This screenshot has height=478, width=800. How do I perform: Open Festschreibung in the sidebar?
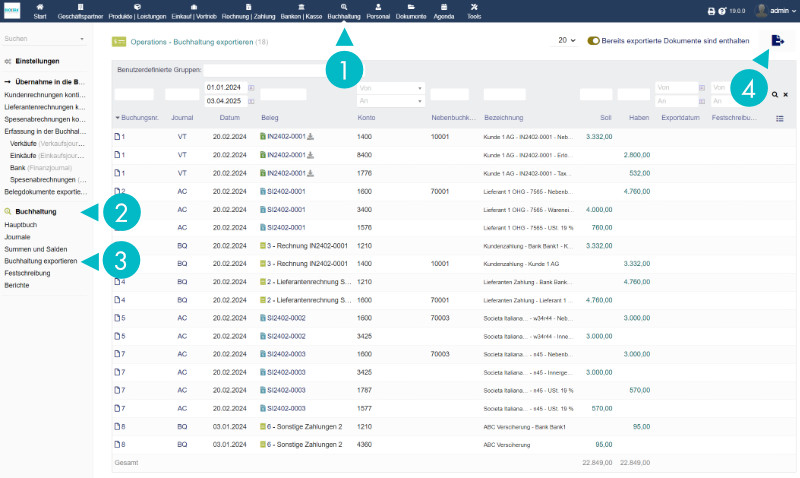[x=29, y=273]
